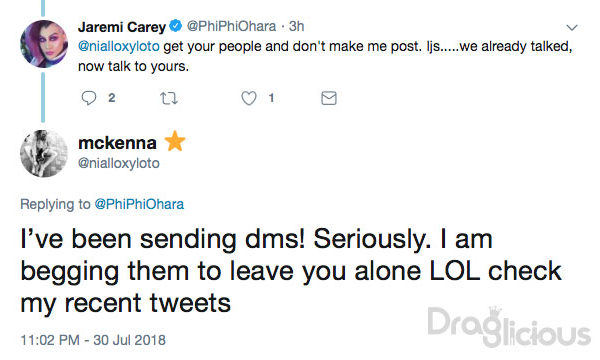Like the tweet with the heart icon
This screenshot has width=600, height=360.
[249, 98]
